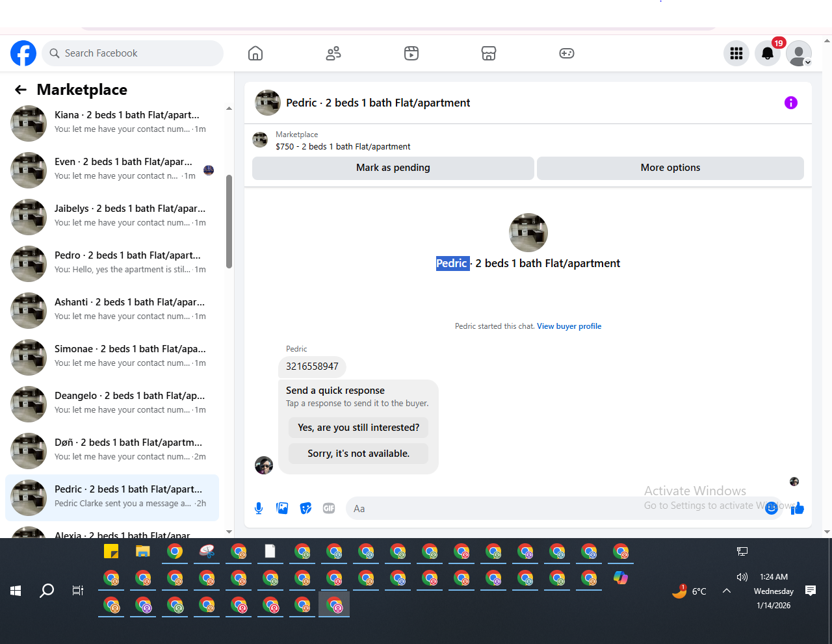The height and width of the screenshot is (644, 832).
Task: Click the large listing thumbnail in chat
Action: click(x=528, y=233)
